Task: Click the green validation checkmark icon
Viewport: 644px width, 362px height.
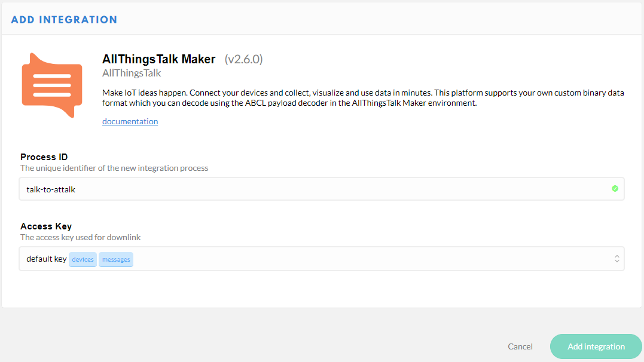Action: (615, 189)
